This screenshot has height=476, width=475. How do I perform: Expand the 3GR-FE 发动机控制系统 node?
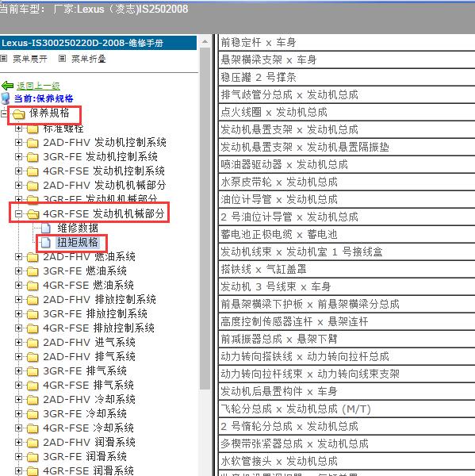click(18, 156)
